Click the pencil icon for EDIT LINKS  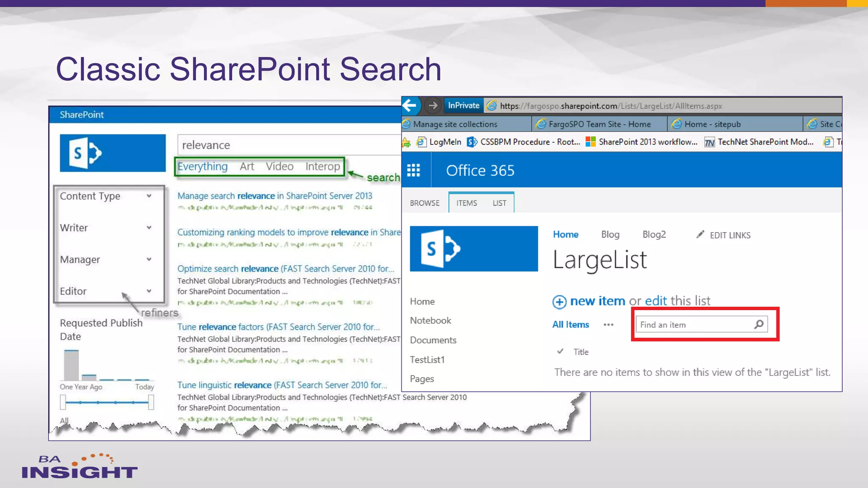coord(700,234)
